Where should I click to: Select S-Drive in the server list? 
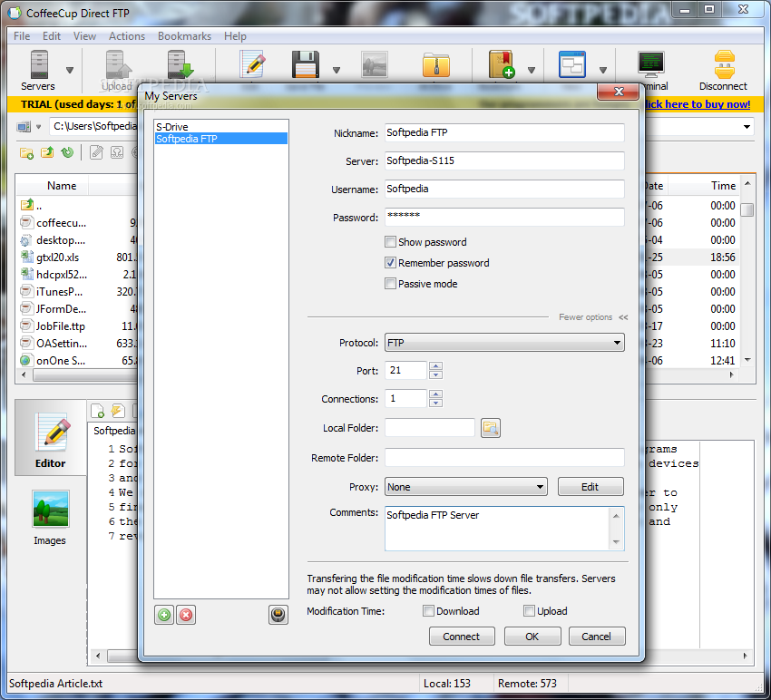[220, 126]
